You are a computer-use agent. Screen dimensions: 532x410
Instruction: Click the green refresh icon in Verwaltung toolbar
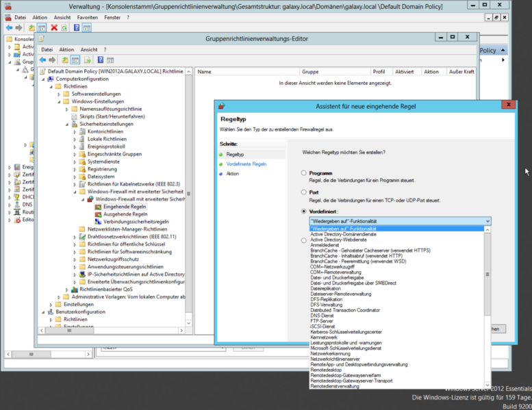64,28
